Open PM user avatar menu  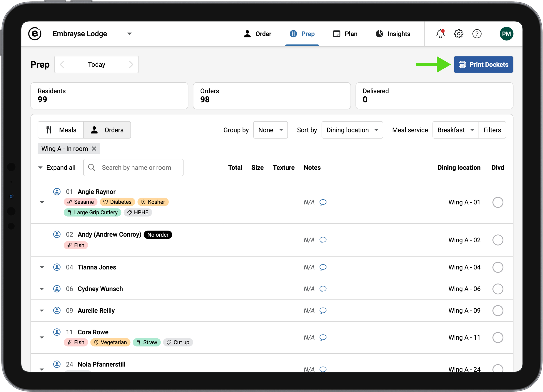point(506,34)
